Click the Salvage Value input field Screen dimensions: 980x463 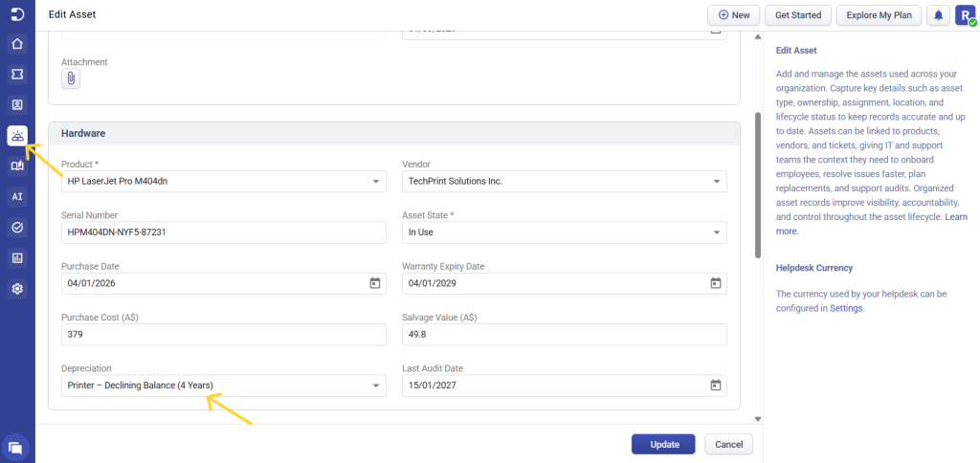coord(565,334)
